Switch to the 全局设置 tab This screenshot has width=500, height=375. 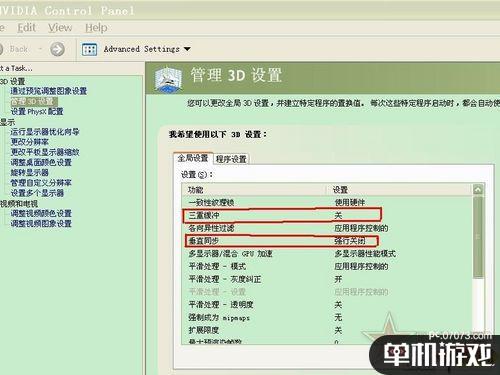[x=193, y=158]
